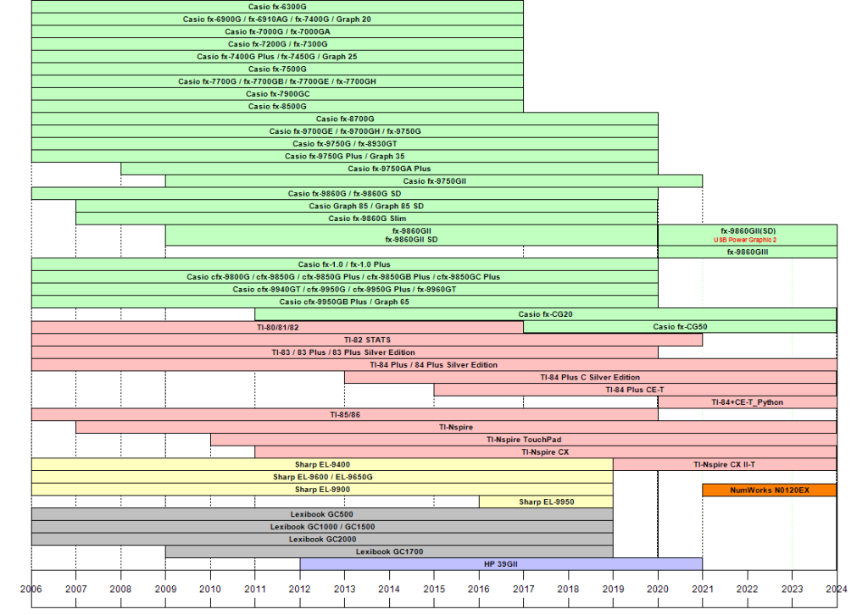Click the 2012 year marker on axis
Screen dimensions: 868x615
299,589
